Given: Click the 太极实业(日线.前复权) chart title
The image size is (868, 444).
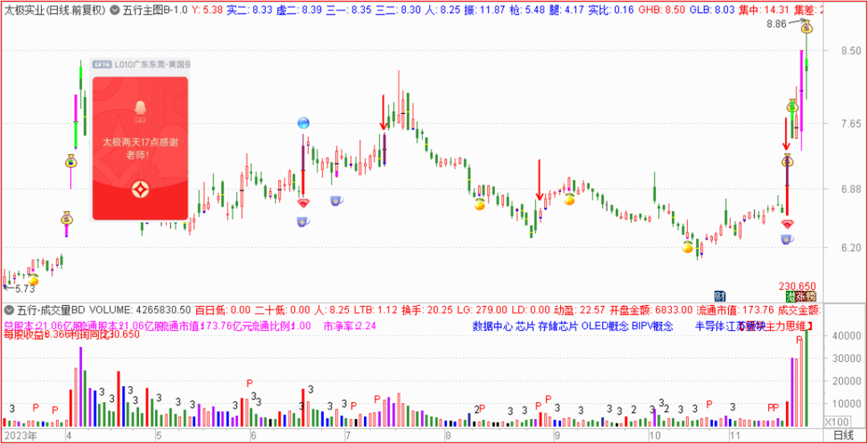Looking at the screenshot, I should (54, 10).
